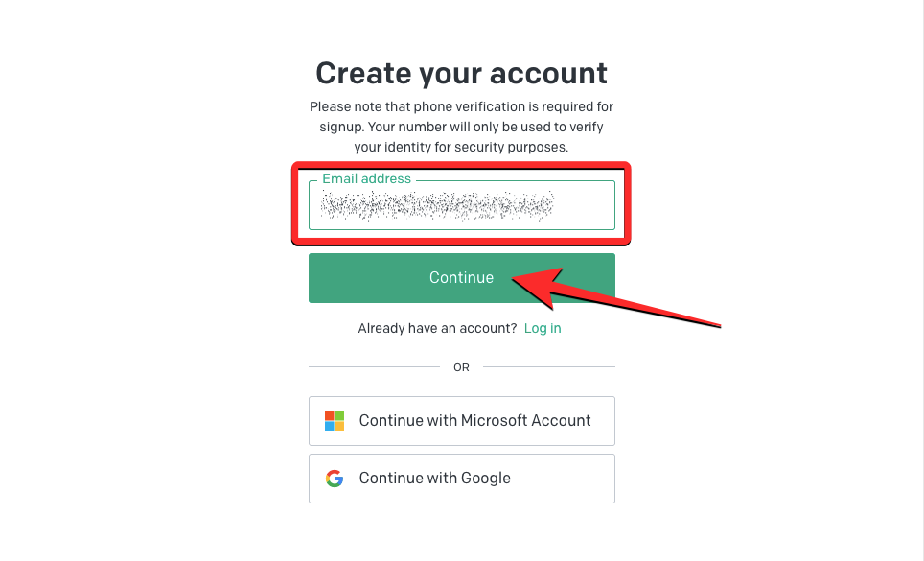Click the Already have an account text
The width and height of the screenshot is (924, 561).
tap(437, 328)
